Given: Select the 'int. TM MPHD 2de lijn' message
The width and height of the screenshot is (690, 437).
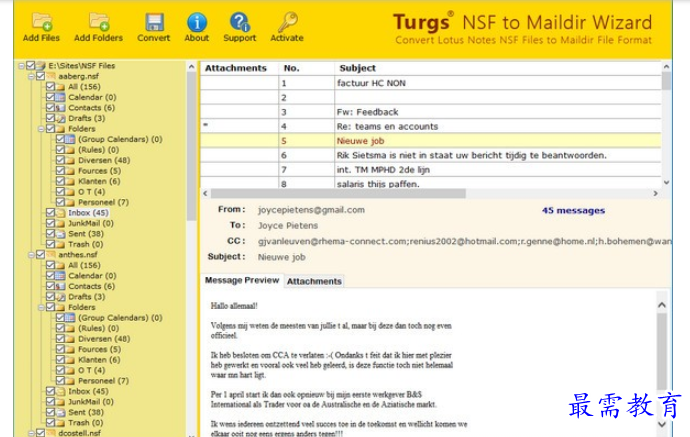Looking at the screenshot, I should tap(431, 170).
